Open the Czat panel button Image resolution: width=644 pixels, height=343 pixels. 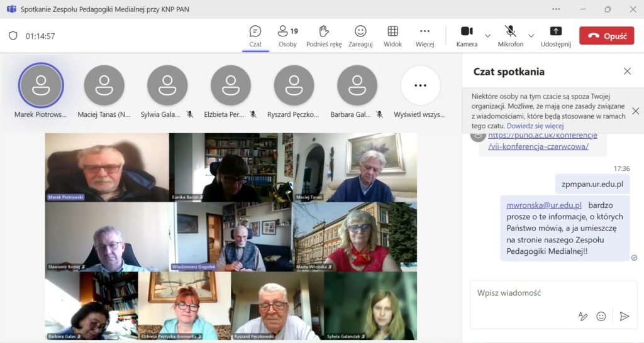[255, 36]
